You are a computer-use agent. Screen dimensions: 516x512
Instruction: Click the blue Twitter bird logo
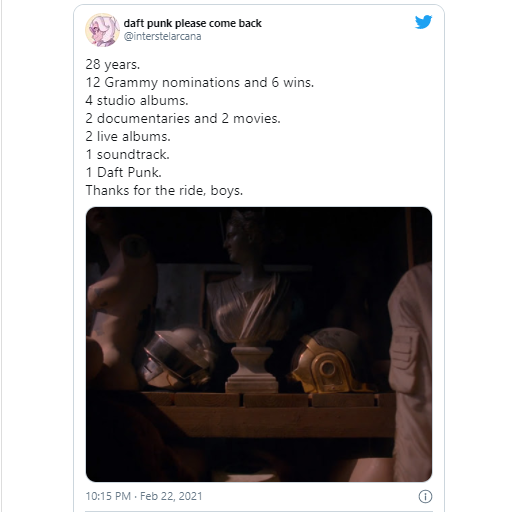(x=423, y=22)
